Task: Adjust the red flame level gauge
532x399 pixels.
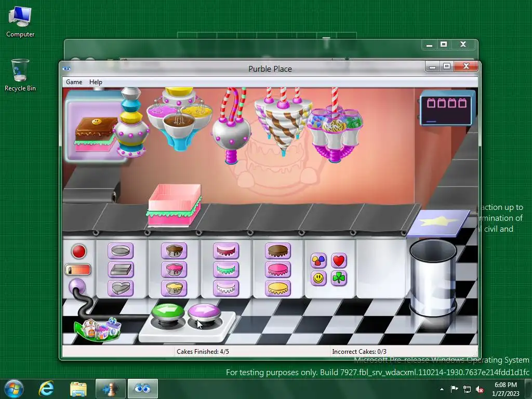Action: [x=78, y=270]
